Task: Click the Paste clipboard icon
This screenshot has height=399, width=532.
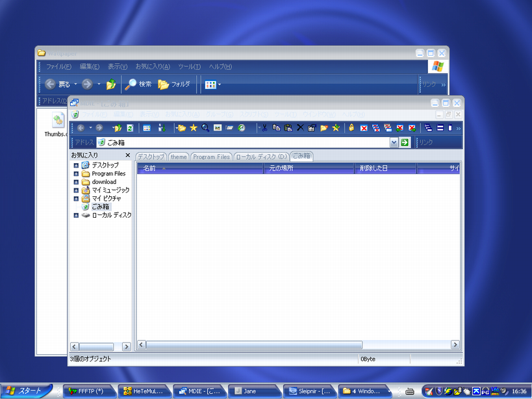Action: click(288, 128)
